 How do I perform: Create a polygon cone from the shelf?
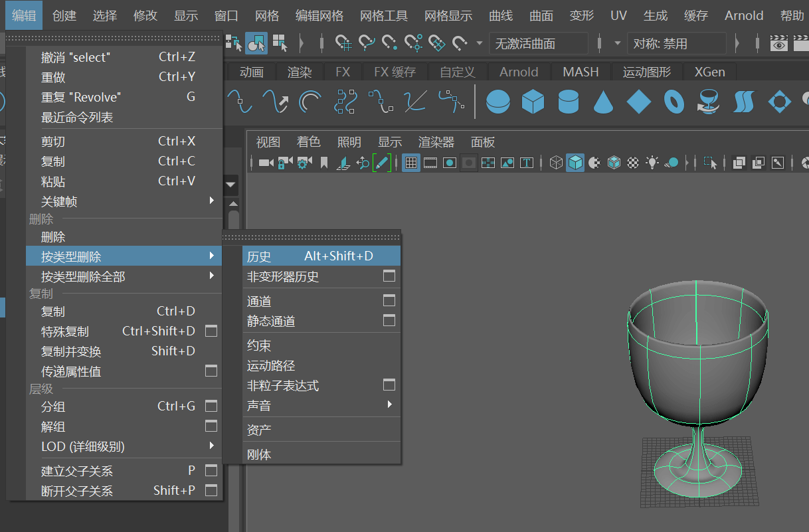603,102
